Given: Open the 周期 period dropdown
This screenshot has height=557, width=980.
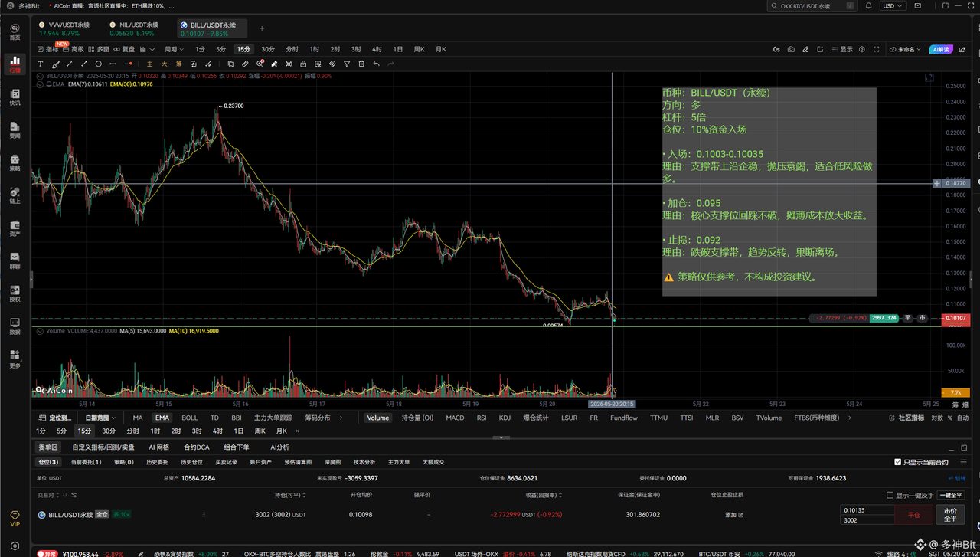Looking at the screenshot, I should coord(173,49).
